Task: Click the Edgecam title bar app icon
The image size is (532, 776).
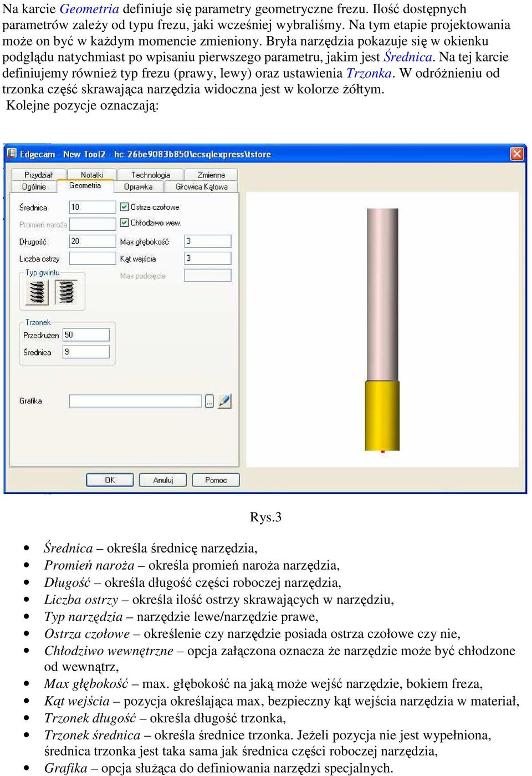Action: 11,154
